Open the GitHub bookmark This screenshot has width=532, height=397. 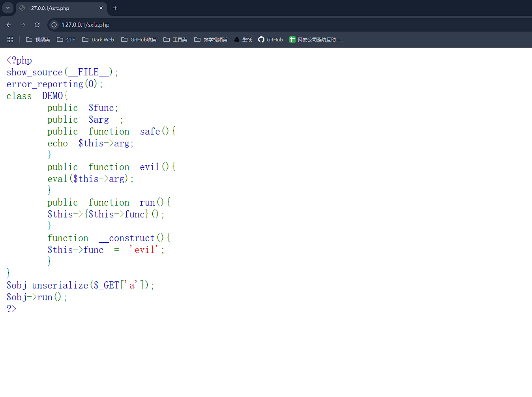pos(271,39)
